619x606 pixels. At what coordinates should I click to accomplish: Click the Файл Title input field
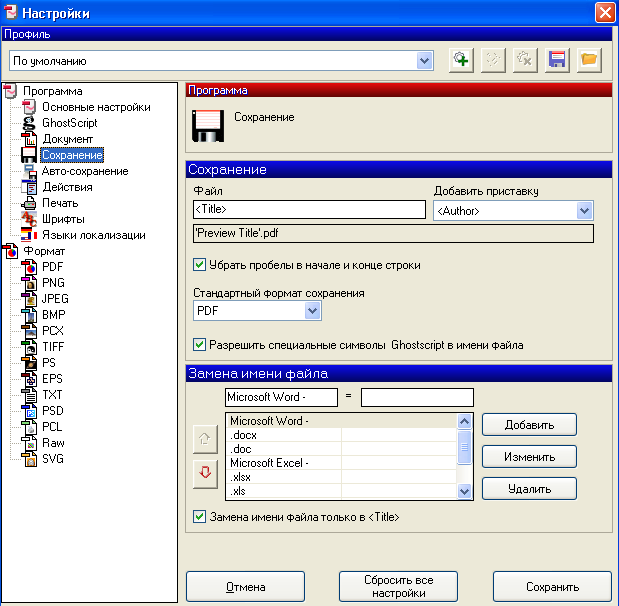pyautogui.click(x=310, y=209)
